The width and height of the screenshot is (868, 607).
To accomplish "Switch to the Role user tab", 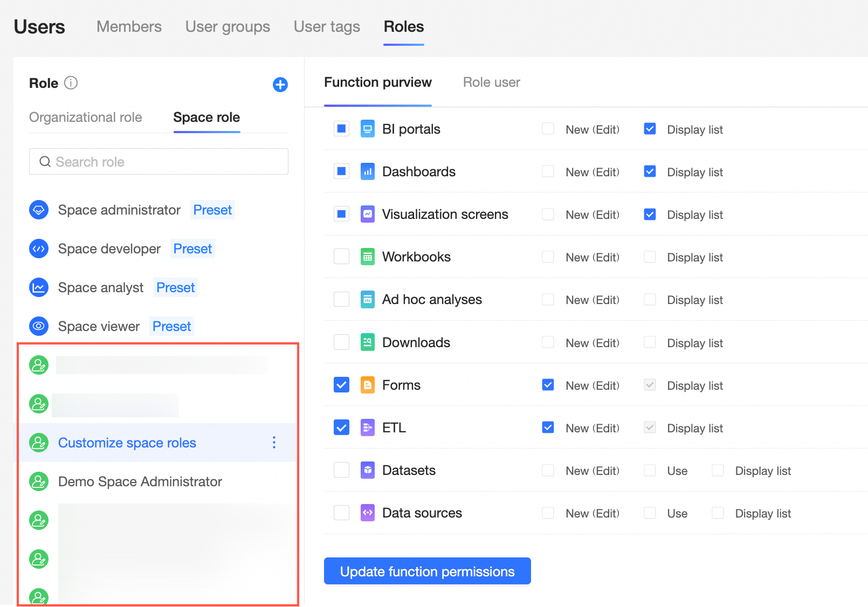I will (492, 82).
